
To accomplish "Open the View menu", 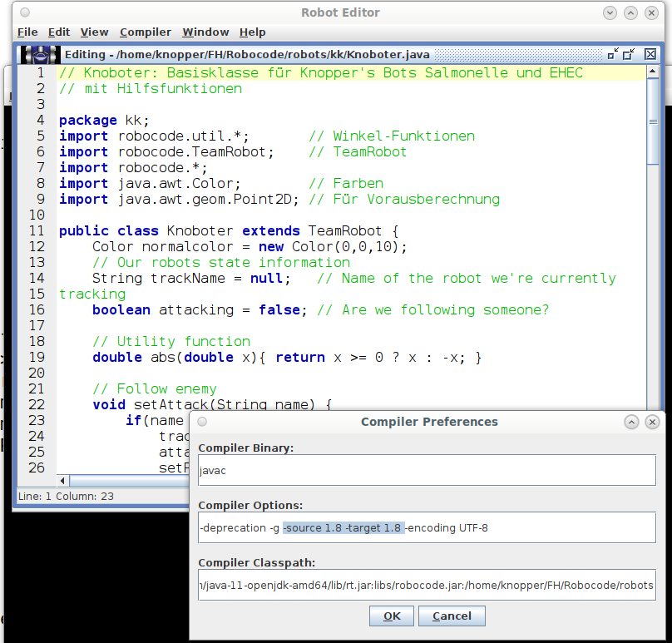I will coord(95,32).
